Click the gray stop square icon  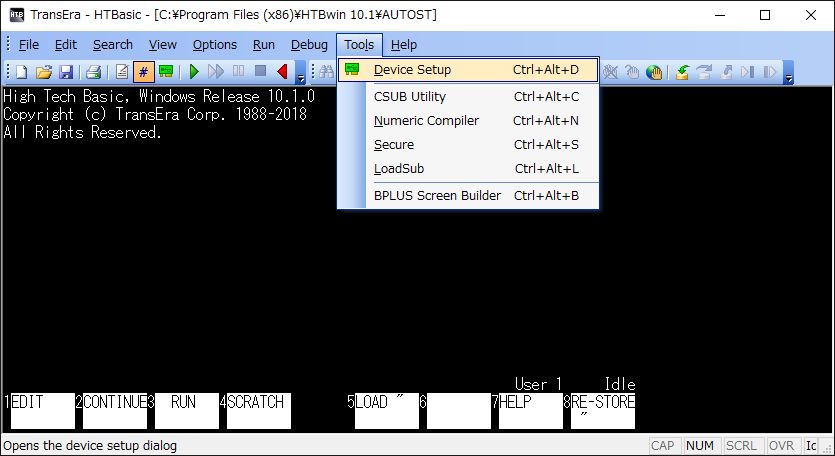(260, 71)
